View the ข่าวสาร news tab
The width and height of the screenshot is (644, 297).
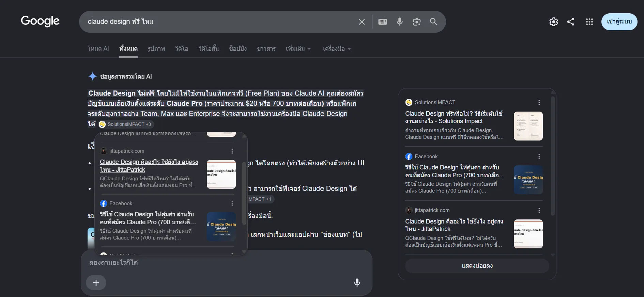click(x=266, y=49)
